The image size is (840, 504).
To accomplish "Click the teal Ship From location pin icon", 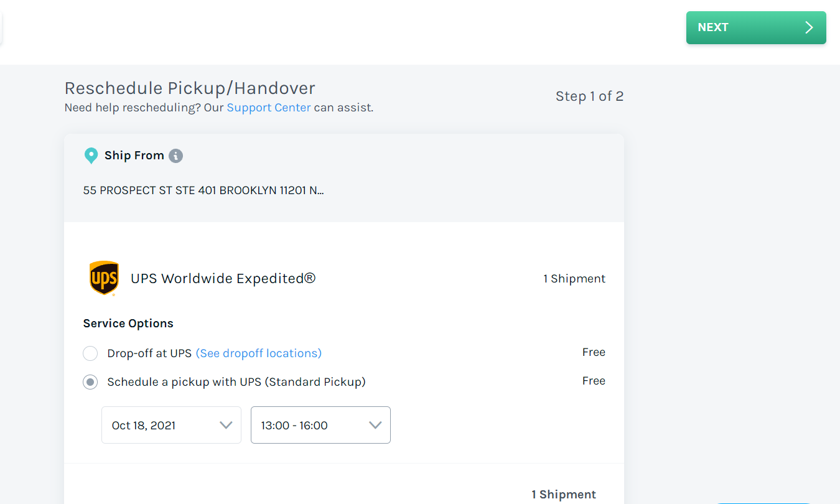I will click(x=91, y=155).
